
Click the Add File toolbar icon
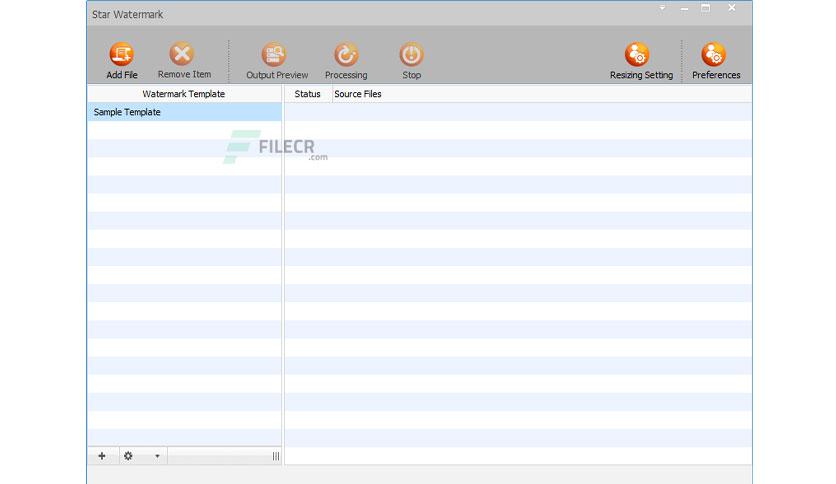tap(122, 54)
